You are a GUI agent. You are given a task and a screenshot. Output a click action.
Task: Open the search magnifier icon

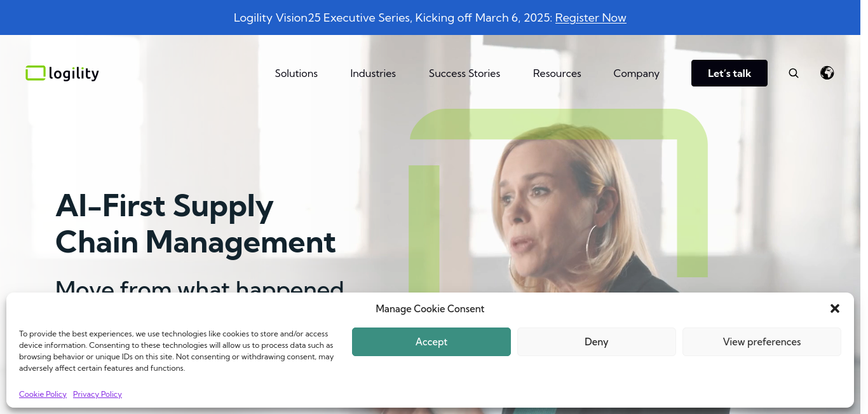tap(794, 73)
